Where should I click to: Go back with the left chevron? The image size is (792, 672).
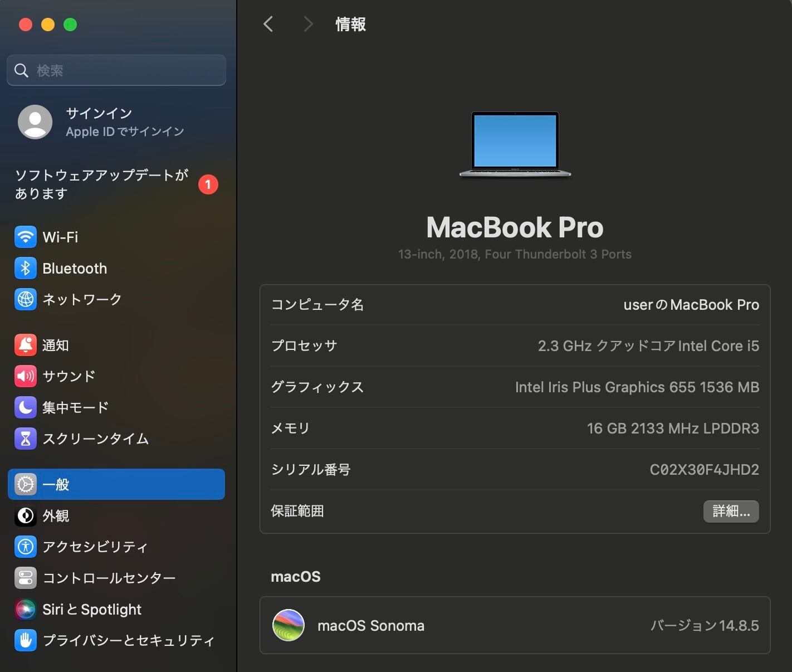coord(268,24)
